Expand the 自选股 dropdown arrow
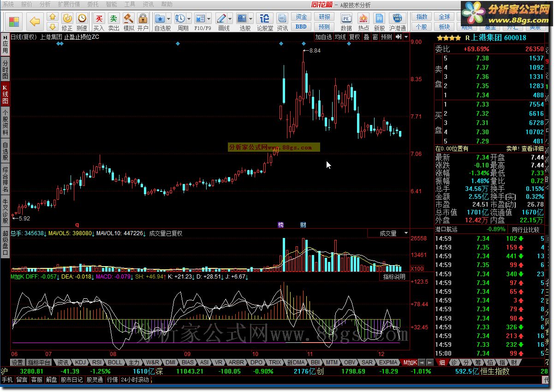 click(169, 18)
